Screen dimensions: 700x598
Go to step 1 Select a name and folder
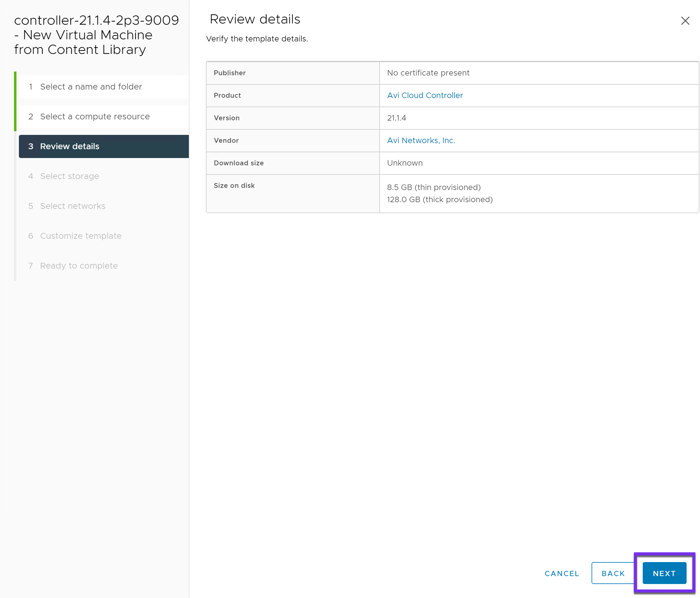click(91, 86)
